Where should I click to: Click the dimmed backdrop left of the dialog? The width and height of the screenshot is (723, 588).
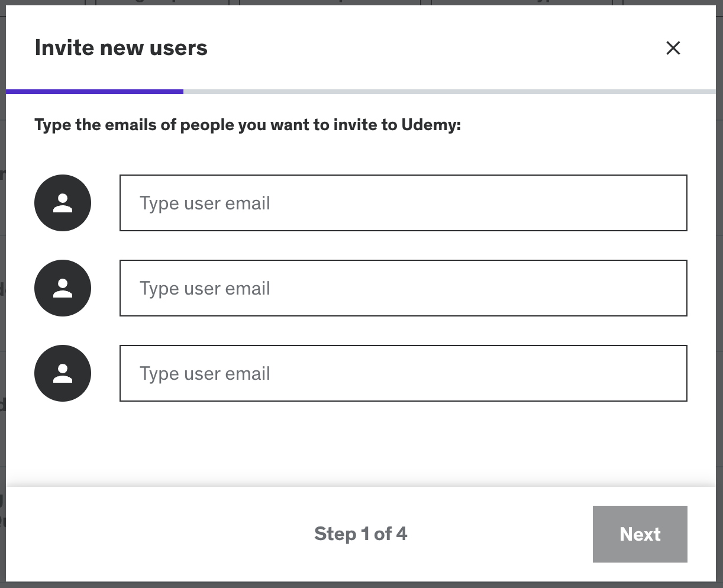tap(2, 296)
